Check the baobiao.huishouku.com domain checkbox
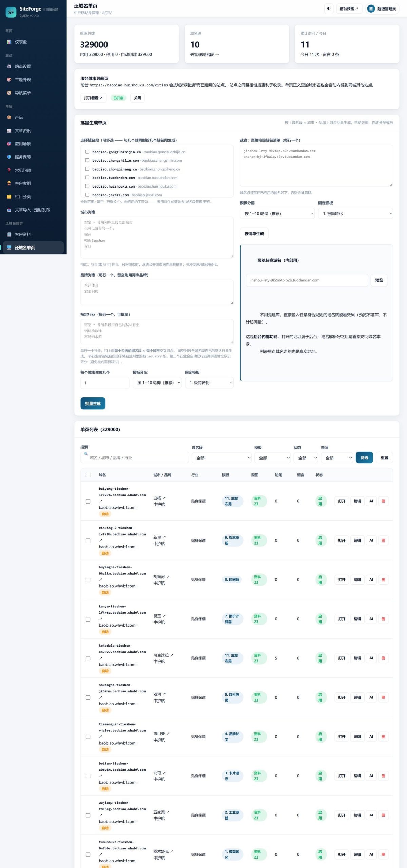The height and width of the screenshot is (868, 407). pos(87,186)
